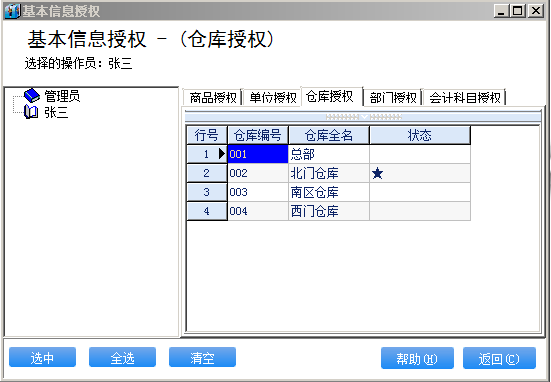The image size is (551, 382).
Task: Collapse the grid panel using the chevron bar
Action: (363, 117)
